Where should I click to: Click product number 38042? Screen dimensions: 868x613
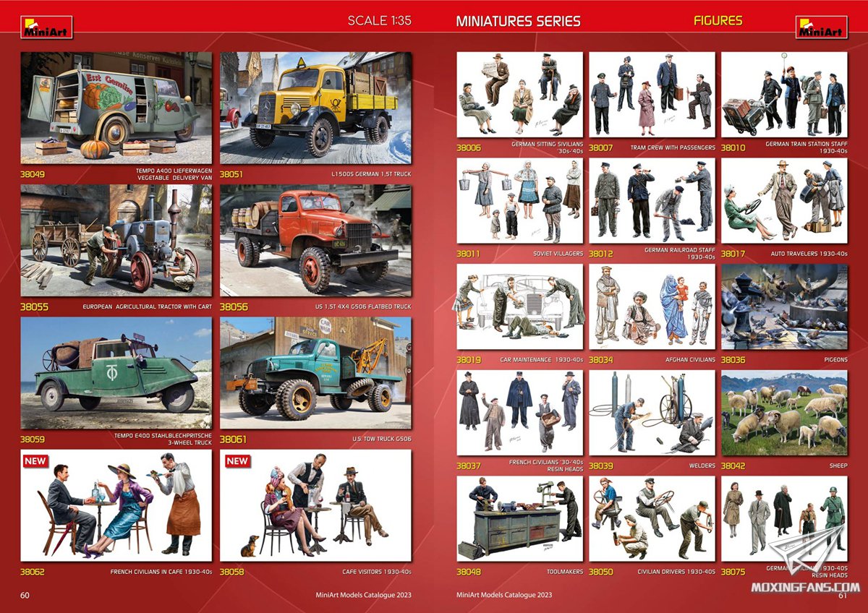coord(733,466)
